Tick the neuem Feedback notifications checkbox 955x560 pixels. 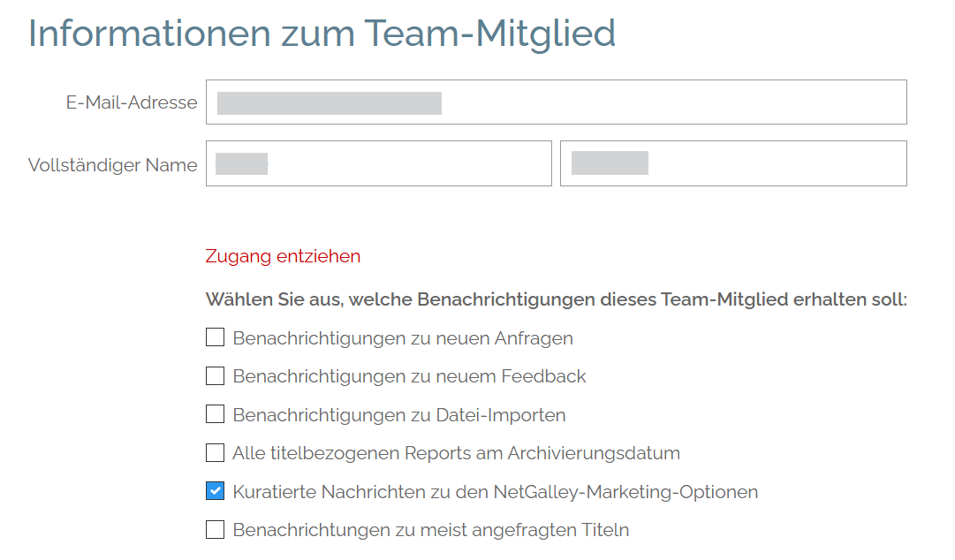click(x=215, y=376)
